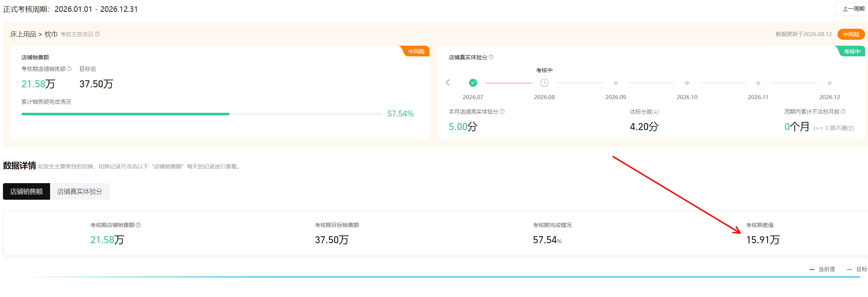Click help icon next to 考核期店铺销售额 in data details
Viewport: 868px width, 297px height.
(x=138, y=225)
